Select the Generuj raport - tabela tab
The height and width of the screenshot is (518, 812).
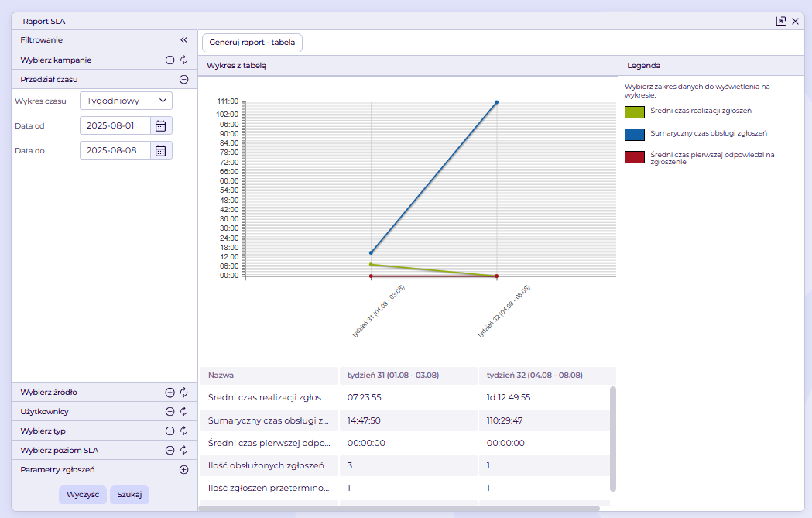[252, 43]
